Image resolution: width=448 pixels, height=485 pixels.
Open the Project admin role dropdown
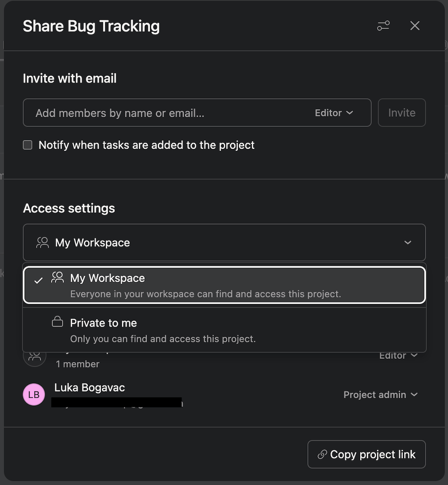380,394
